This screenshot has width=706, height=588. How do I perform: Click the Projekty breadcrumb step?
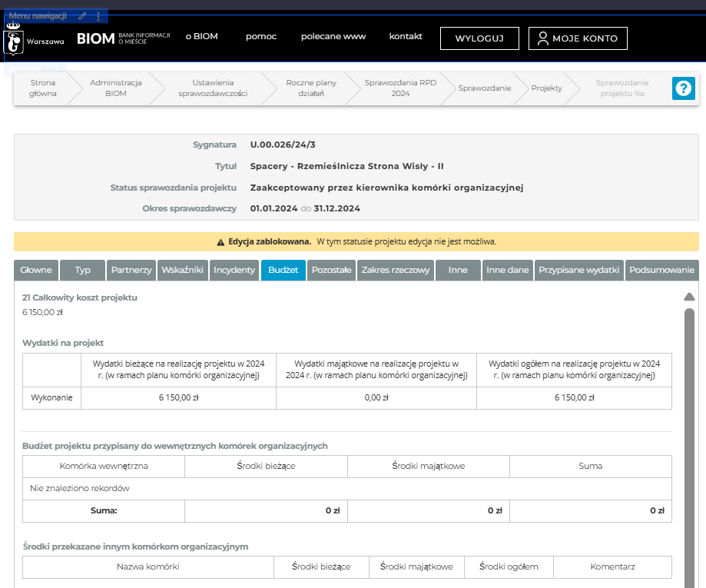click(546, 88)
